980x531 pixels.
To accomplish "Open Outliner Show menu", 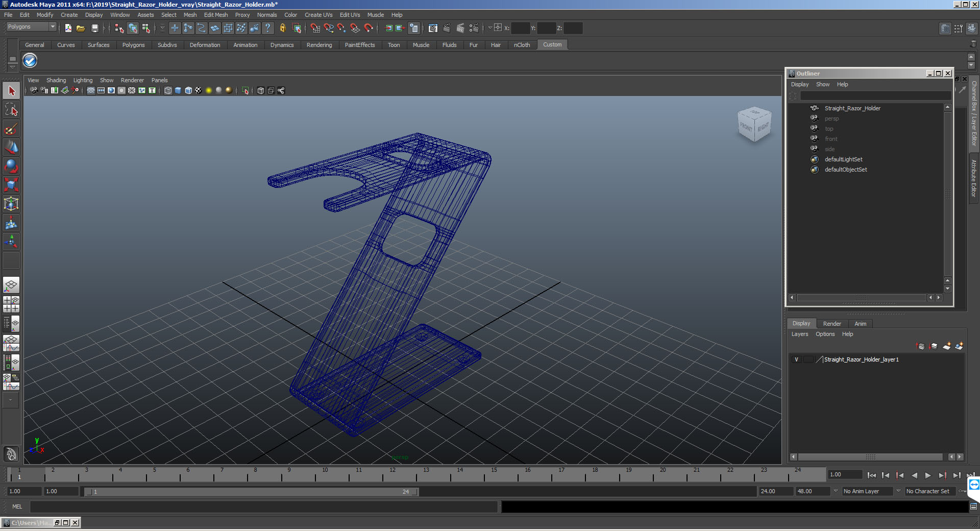I will point(822,84).
